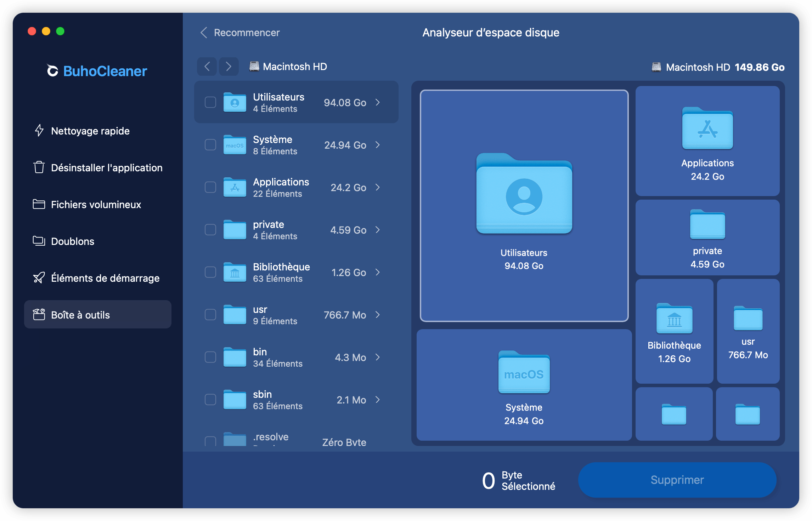The width and height of the screenshot is (812, 521).
Task: Check the .resolve folder checkbox
Action: tap(210, 441)
